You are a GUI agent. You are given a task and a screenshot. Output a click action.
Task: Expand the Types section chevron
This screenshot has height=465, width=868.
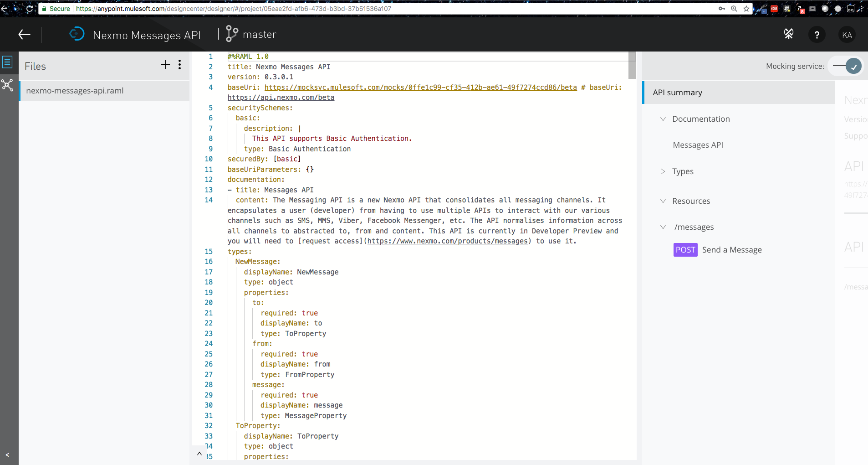tap(663, 171)
